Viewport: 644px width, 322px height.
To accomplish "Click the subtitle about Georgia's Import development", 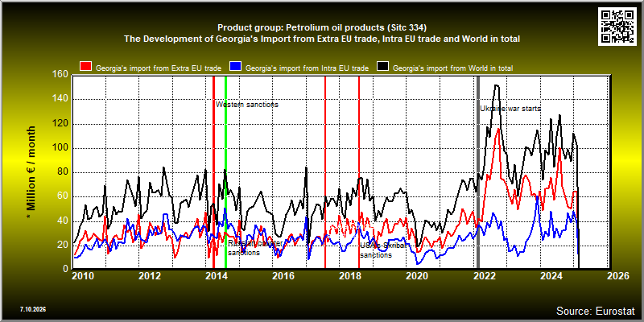I will 322,39.
